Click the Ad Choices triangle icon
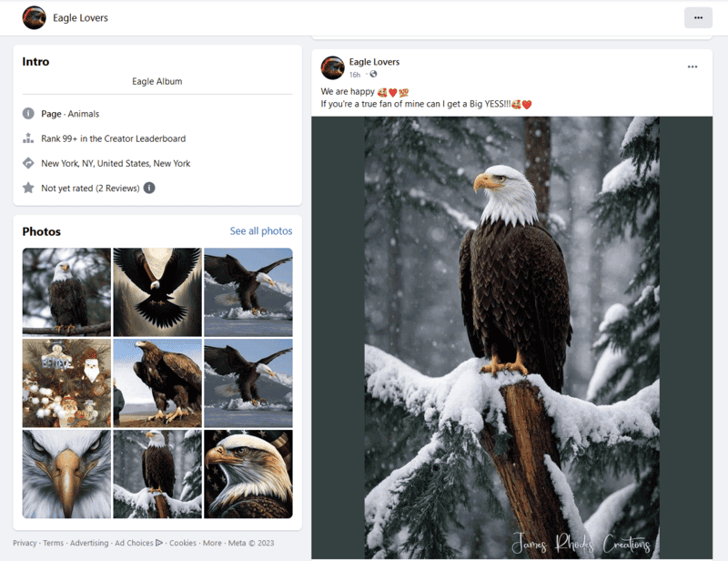Screen dimensions: 728x561 (x=158, y=543)
